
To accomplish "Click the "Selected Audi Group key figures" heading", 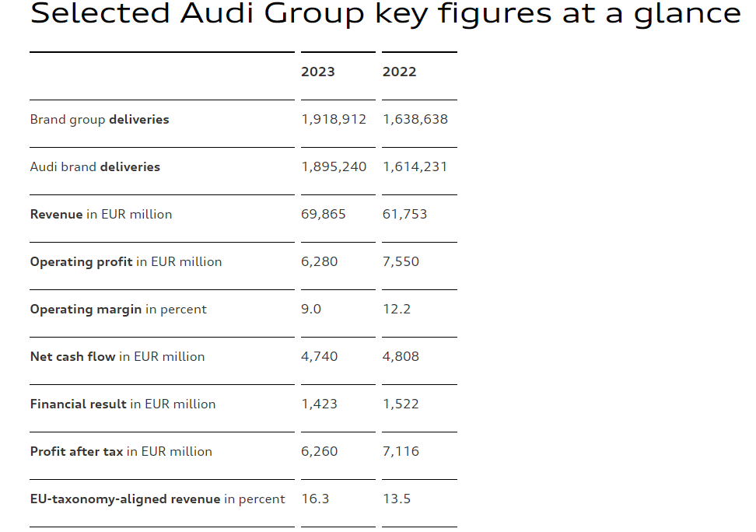I will point(385,14).
